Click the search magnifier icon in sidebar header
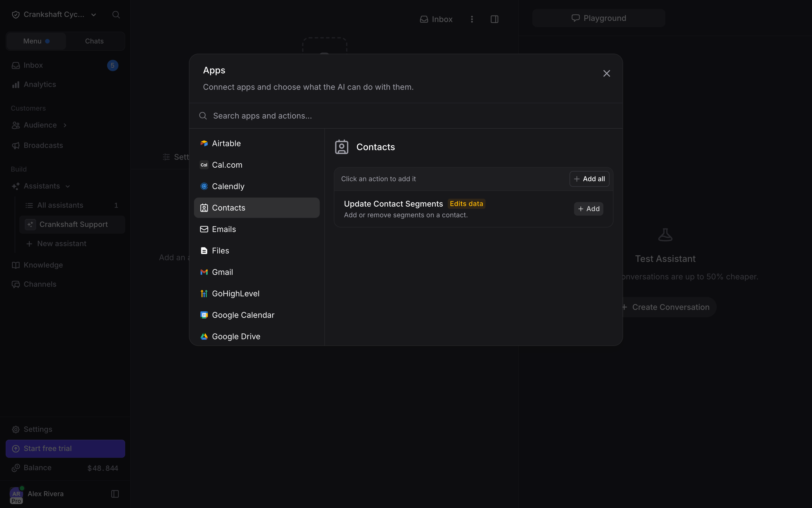 point(116,15)
